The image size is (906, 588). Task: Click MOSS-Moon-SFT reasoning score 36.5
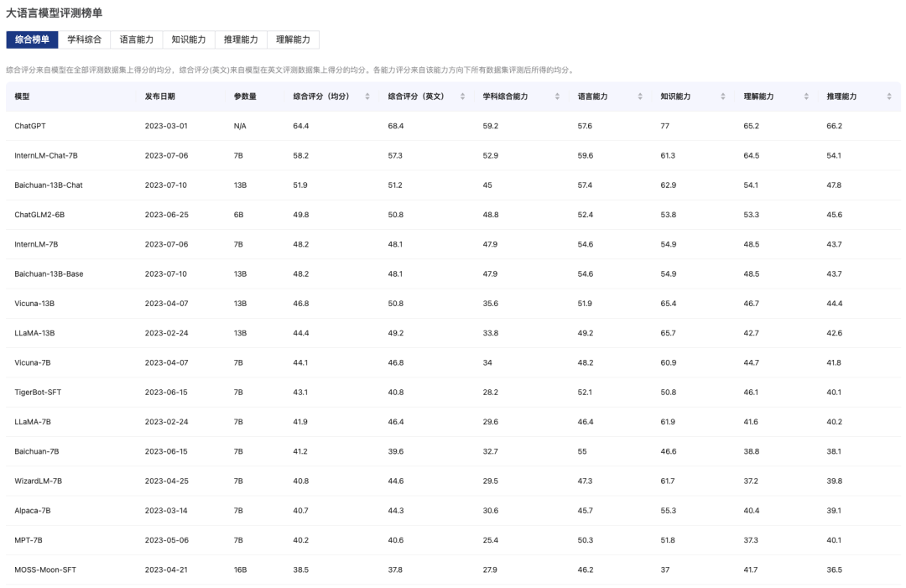click(x=835, y=570)
